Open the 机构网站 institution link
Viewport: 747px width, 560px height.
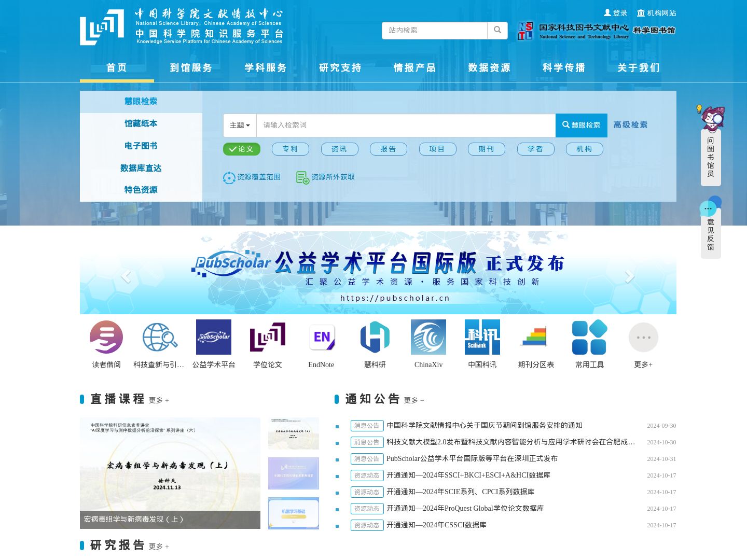pos(656,13)
